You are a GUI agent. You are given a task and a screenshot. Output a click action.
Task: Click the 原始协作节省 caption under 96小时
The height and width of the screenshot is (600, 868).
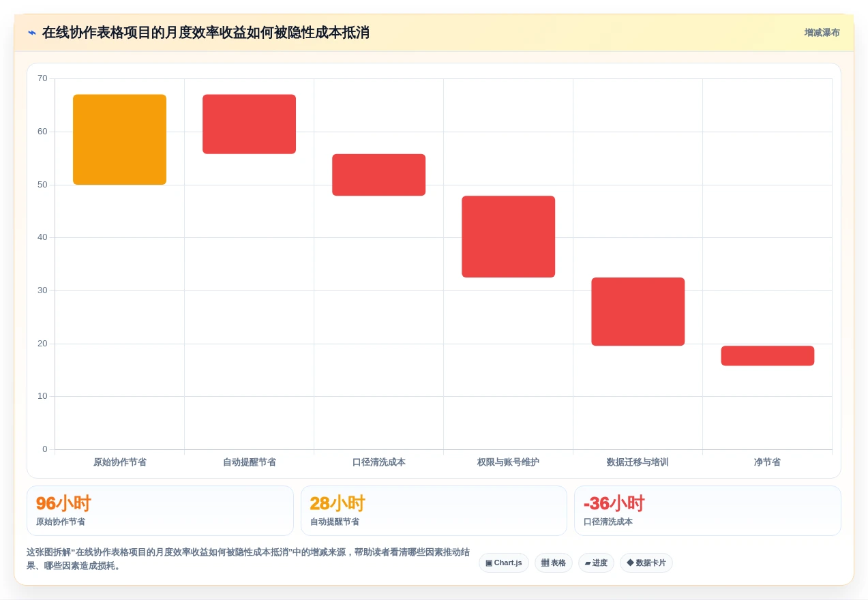point(61,522)
